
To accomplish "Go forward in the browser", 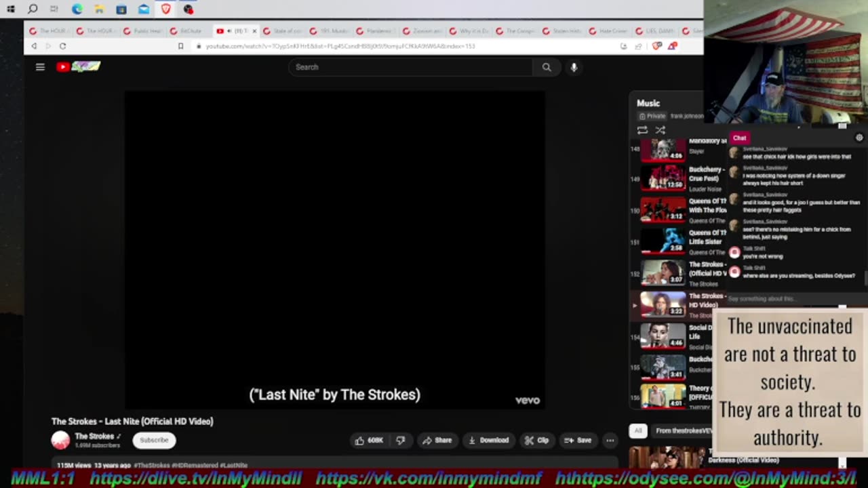I will (47, 46).
